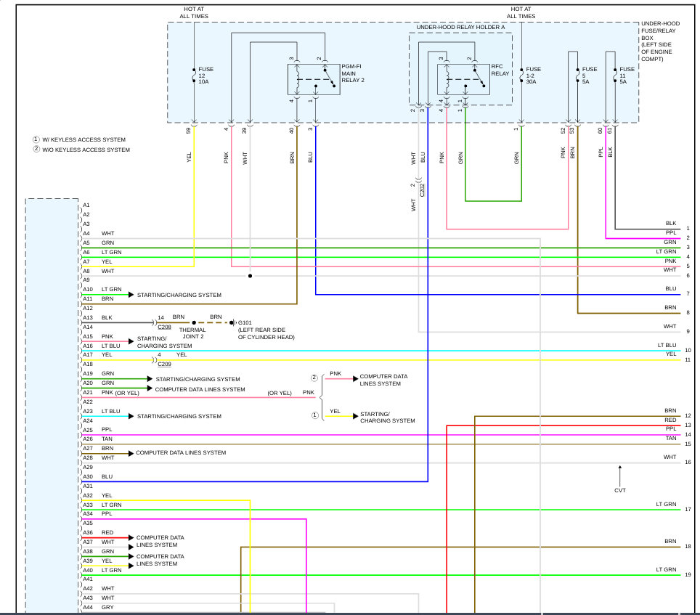
Task: Click HOT AT ALL TIMES text above FUSE 1-2
Action: tap(521, 12)
